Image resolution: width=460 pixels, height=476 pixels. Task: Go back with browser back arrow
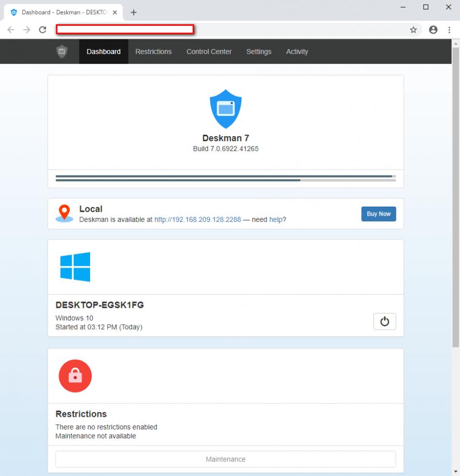[11, 30]
